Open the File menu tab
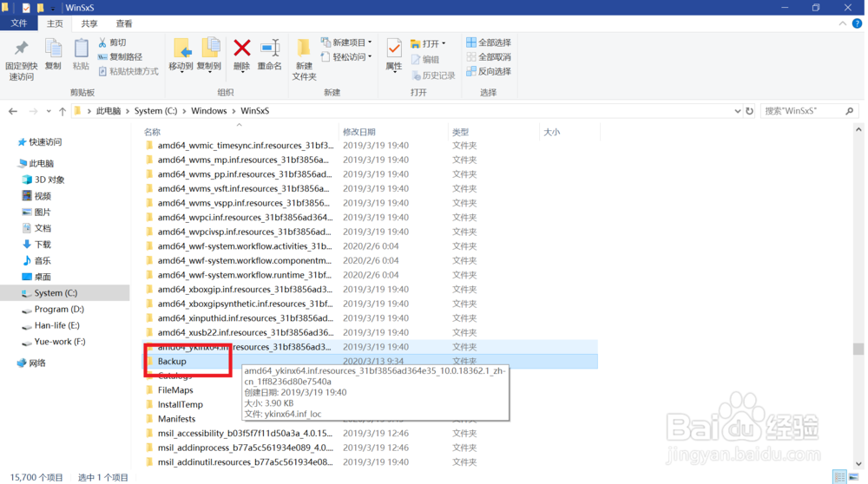This screenshot has width=868, height=484. click(18, 23)
